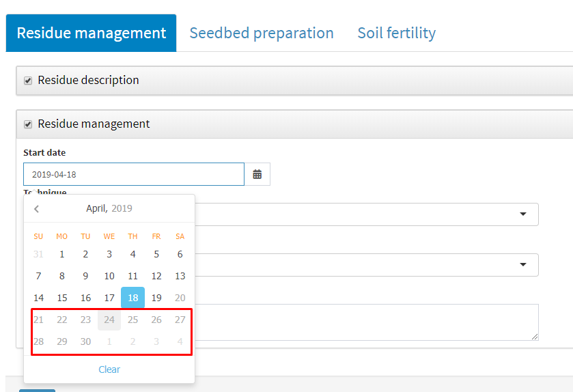Click the Clear link in calendar
Image resolution: width=573 pixels, height=392 pixels.
pyautogui.click(x=109, y=369)
